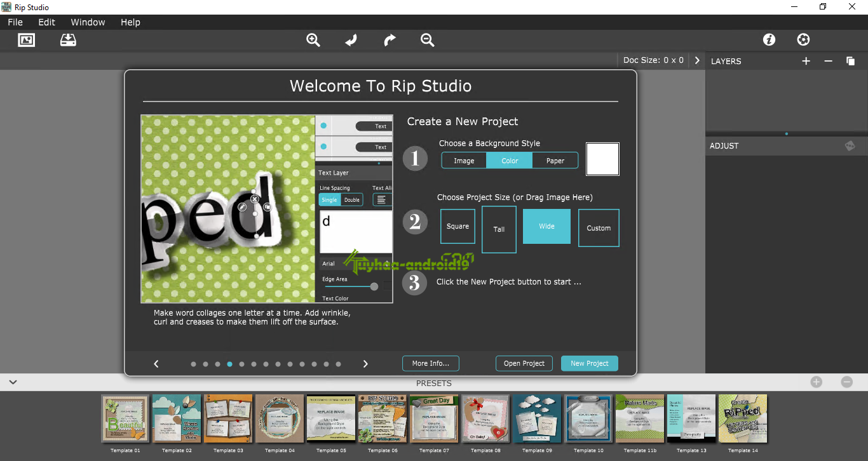Open the Help menu
Image resolution: width=868 pixels, height=461 pixels.
click(130, 22)
